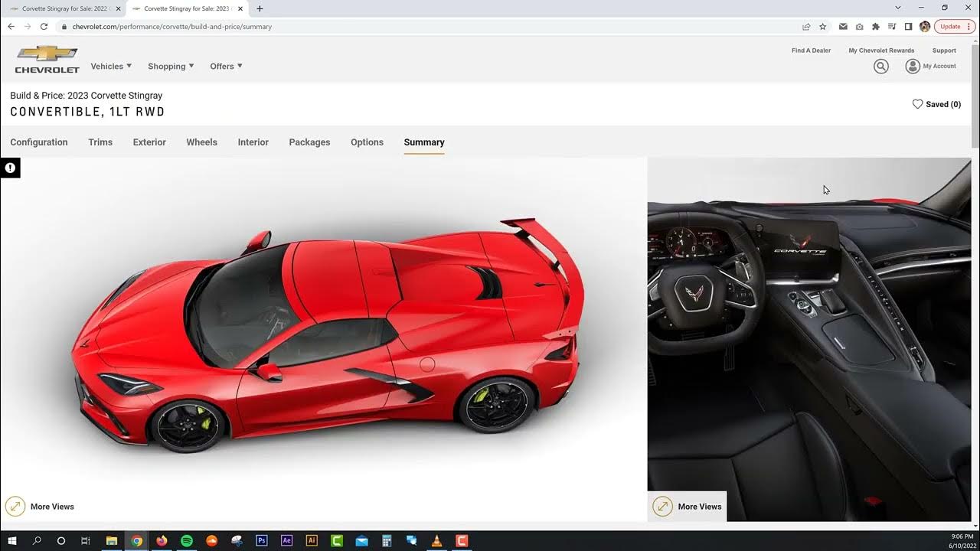The height and width of the screenshot is (551, 980).
Task: Click the Chrome profile avatar
Action: [925, 26]
